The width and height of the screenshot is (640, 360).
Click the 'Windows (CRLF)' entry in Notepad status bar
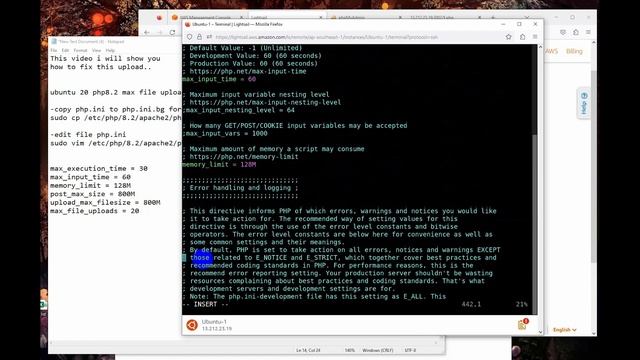point(378,350)
